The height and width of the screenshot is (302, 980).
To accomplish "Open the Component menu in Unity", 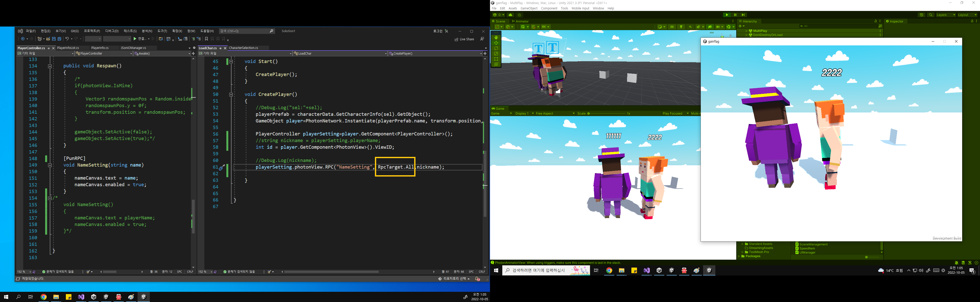I will pos(549,8).
